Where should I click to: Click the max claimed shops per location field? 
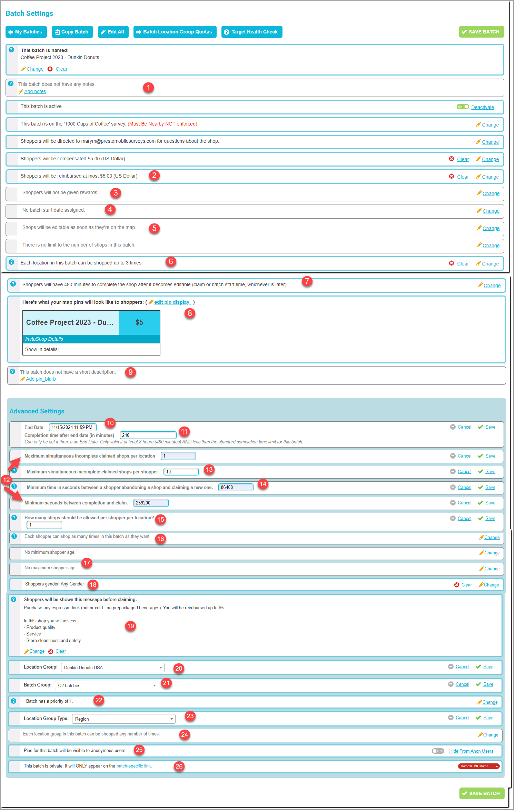tap(178, 456)
